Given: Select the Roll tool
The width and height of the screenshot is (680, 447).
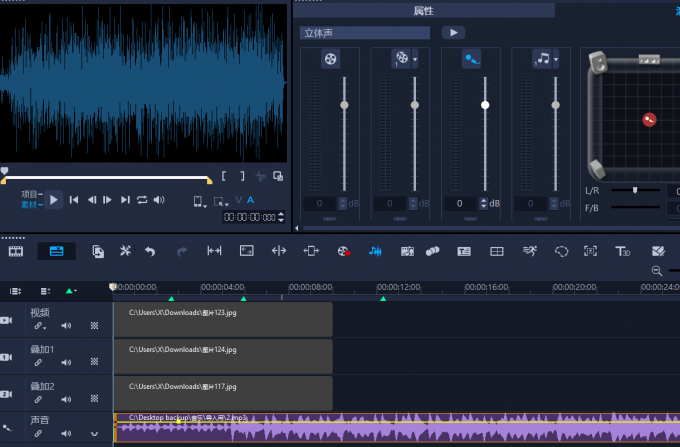Looking at the screenshot, I should 279,251.
